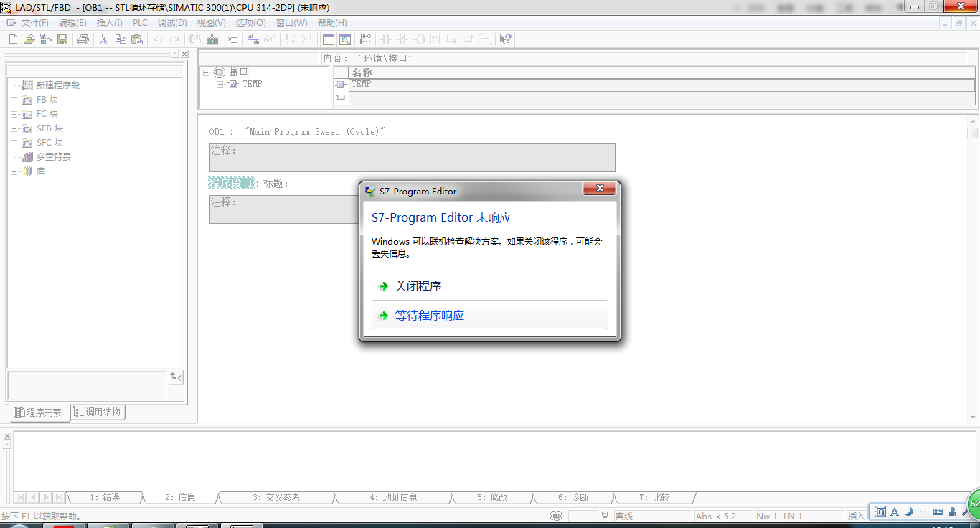Click the Undo arrow icon
This screenshot has height=528, width=980.
(157, 39)
